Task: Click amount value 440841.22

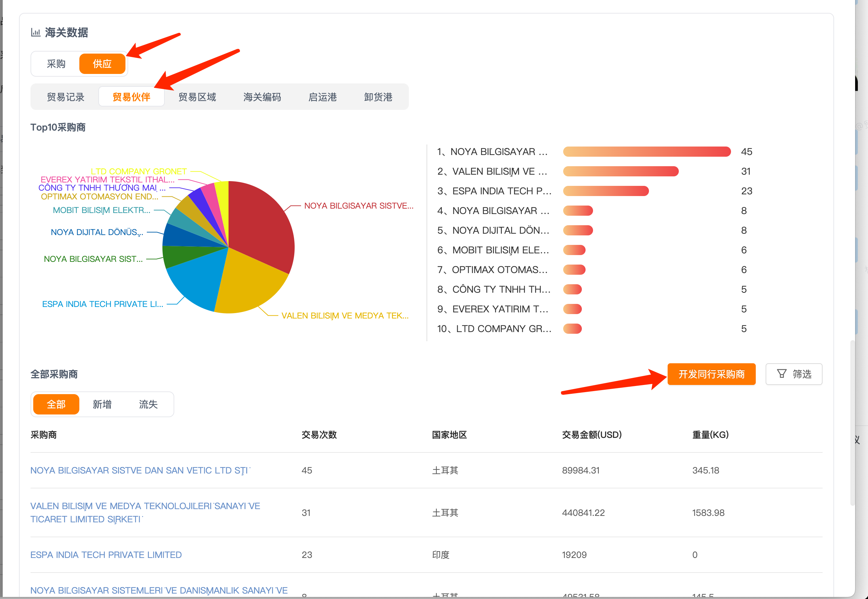Action: pyautogui.click(x=583, y=513)
